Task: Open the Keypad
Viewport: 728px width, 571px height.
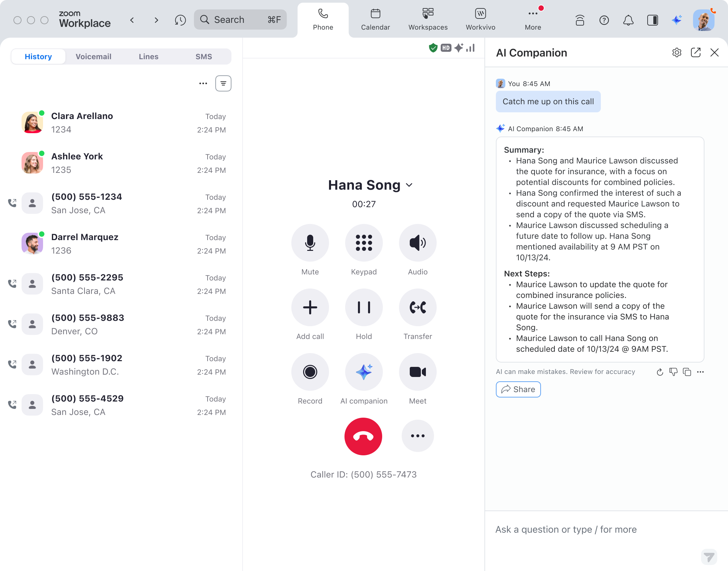Action: (x=364, y=243)
